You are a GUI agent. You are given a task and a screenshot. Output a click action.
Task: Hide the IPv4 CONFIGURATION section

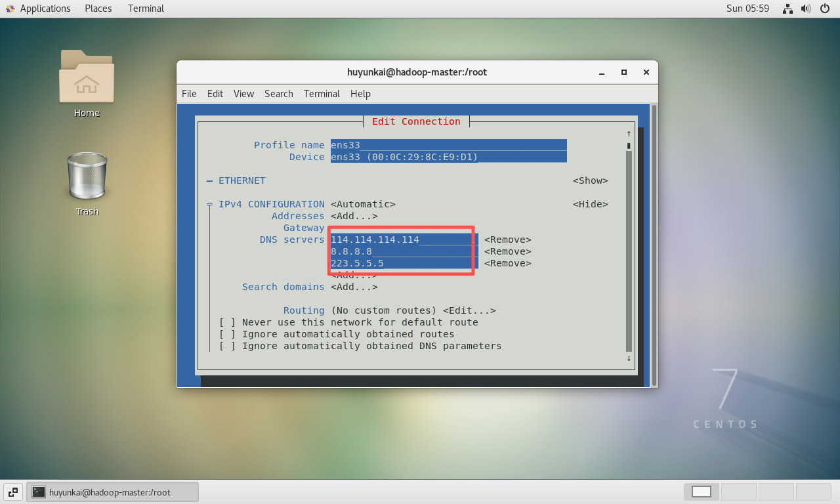pyautogui.click(x=591, y=204)
